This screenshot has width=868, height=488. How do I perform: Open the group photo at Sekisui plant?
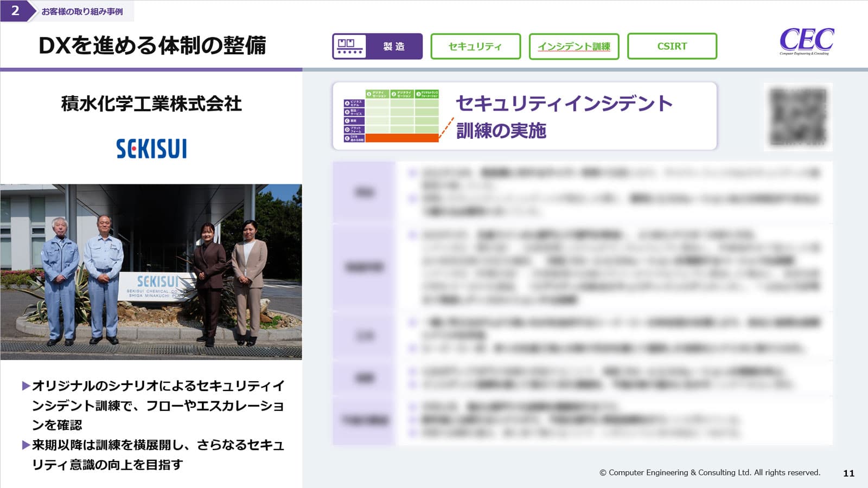[151, 272]
